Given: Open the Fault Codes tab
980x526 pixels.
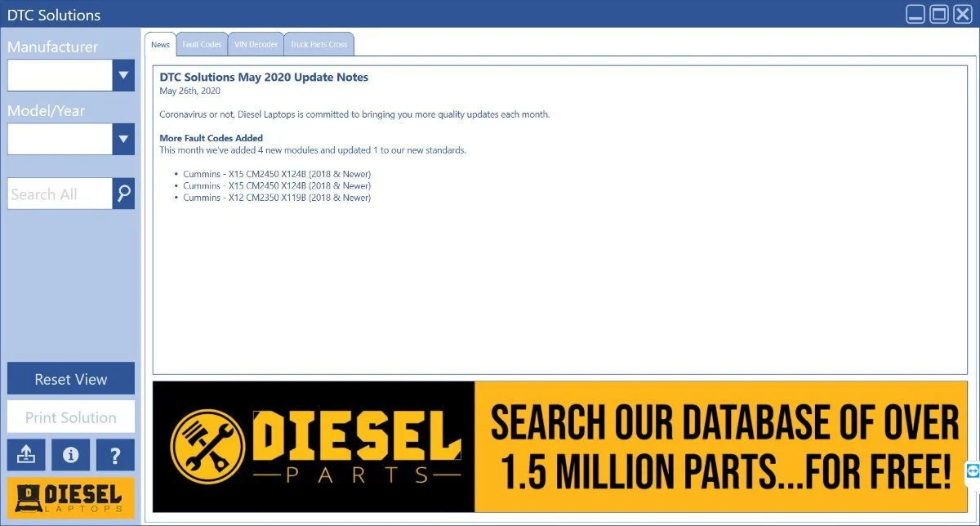Looking at the screenshot, I should point(202,45).
